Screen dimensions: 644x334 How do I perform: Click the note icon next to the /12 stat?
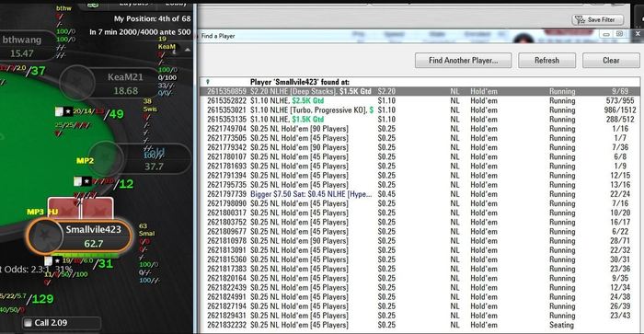(x=77, y=181)
